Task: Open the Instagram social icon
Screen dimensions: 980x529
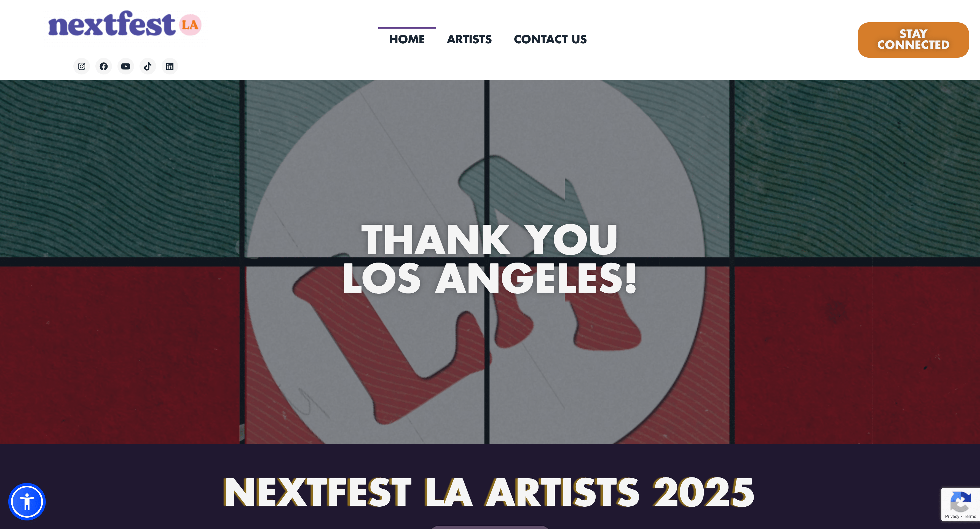Action: [81, 66]
